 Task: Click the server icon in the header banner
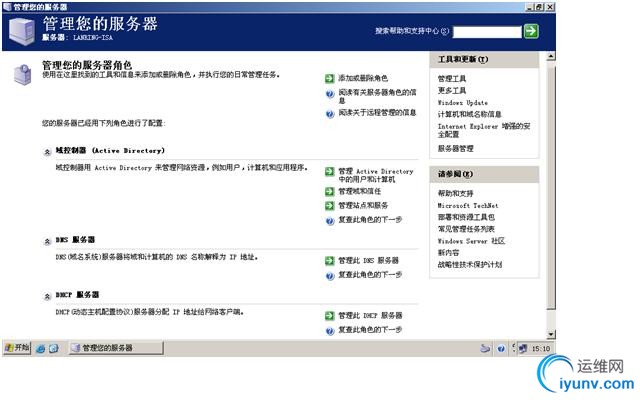click(22, 31)
